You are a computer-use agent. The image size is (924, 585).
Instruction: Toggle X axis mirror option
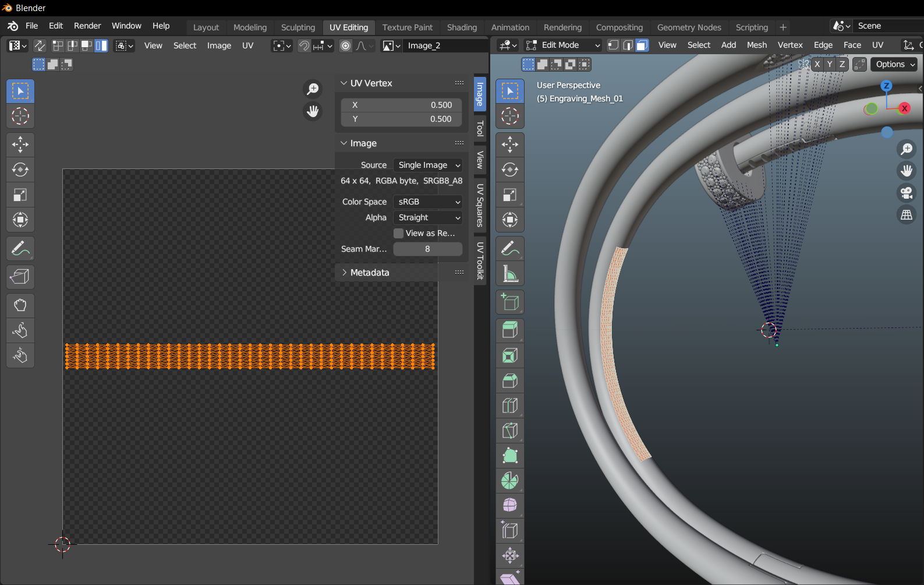click(817, 65)
